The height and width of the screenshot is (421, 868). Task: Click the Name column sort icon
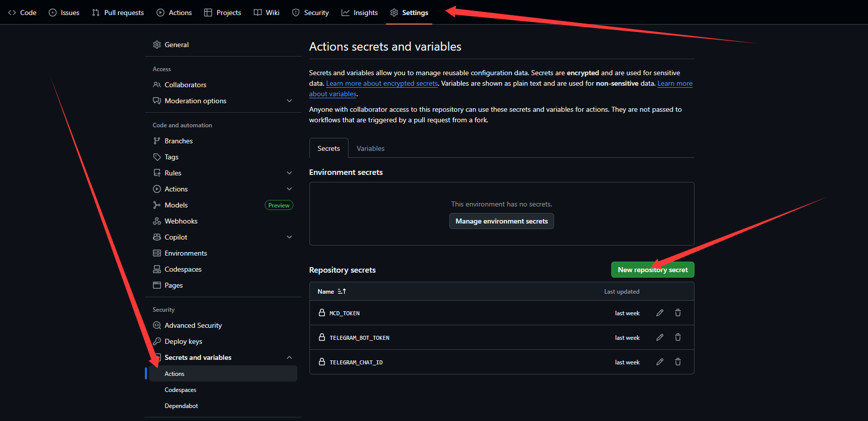341,291
